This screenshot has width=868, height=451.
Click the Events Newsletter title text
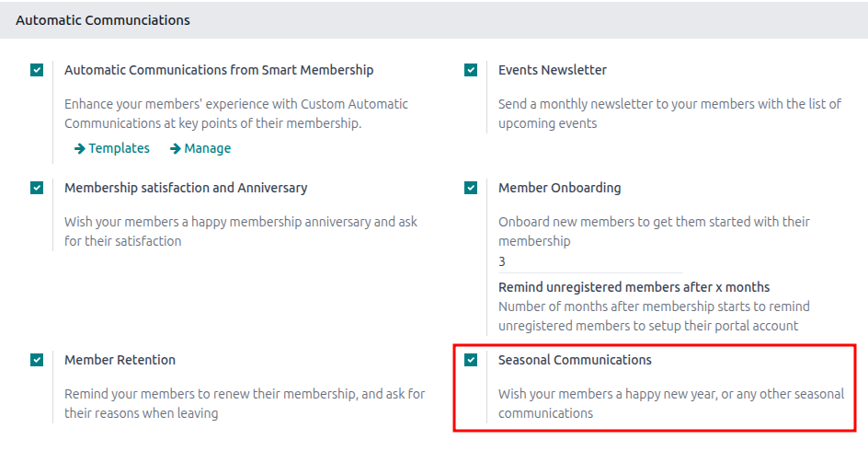coord(552,70)
